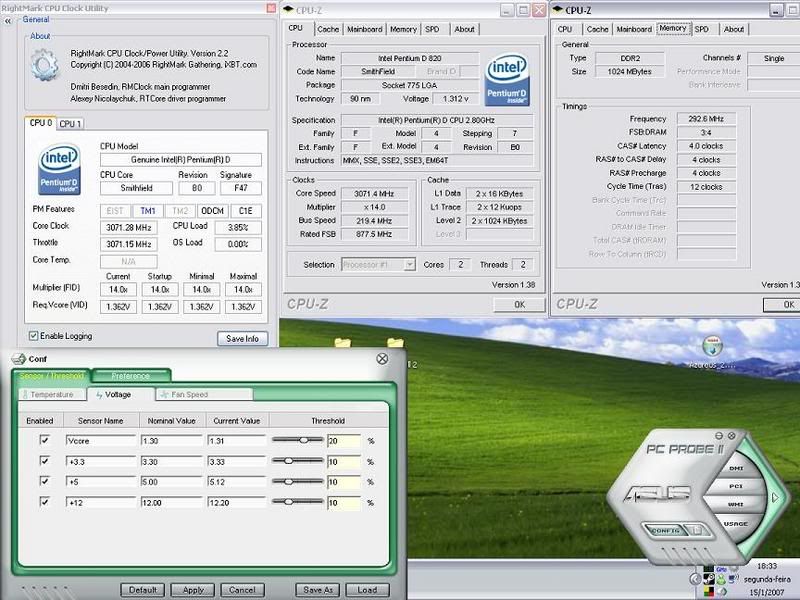
Task: Click the Load button in Conf
Action: (x=367, y=590)
